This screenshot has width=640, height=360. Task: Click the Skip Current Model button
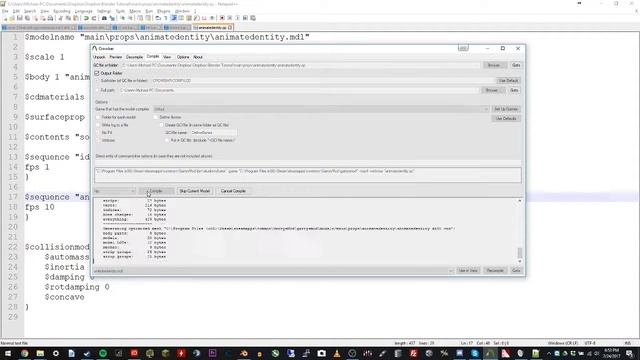(195, 191)
